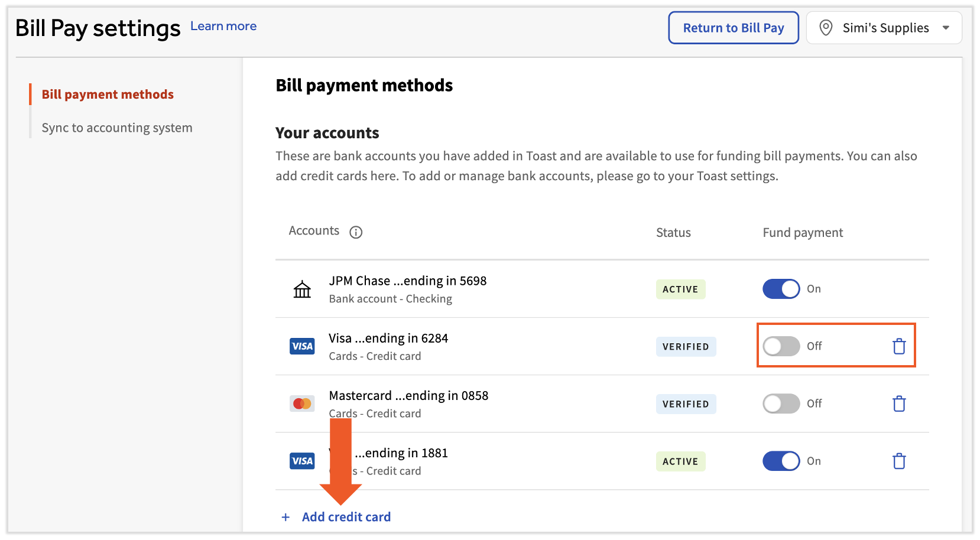This screenshot has height=540, width=980.
Task: Turn off JPM Chase fund payment toggle
Action: pos(781,289)
